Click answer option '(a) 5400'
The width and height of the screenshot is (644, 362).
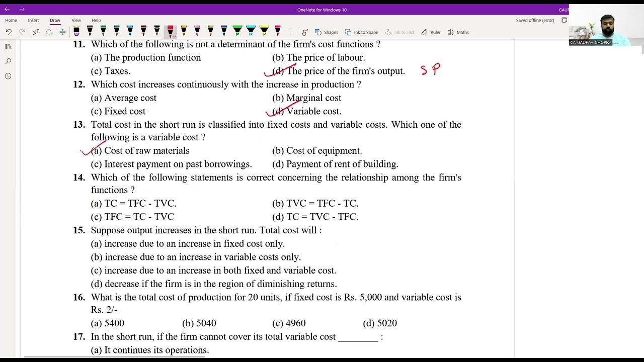click(107, 324)
